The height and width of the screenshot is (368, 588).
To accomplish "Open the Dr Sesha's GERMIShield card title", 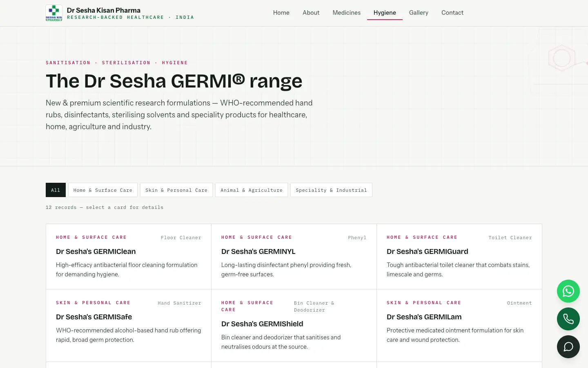I will tap(262, 324).
